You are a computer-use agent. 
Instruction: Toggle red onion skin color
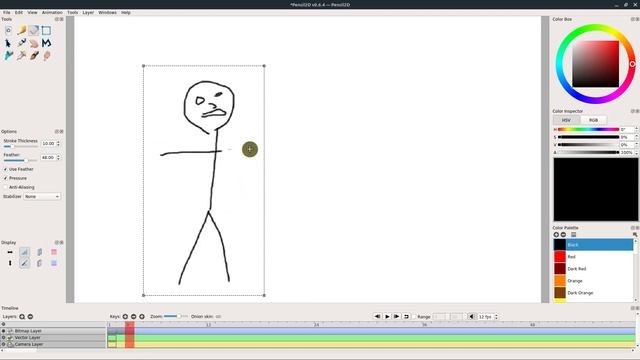pos(54,252)
